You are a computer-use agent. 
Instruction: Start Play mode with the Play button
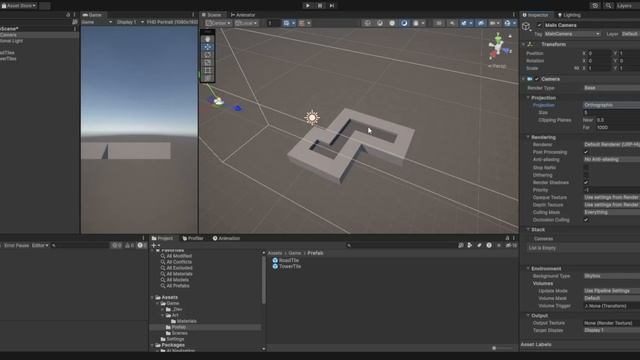[307, 6]
